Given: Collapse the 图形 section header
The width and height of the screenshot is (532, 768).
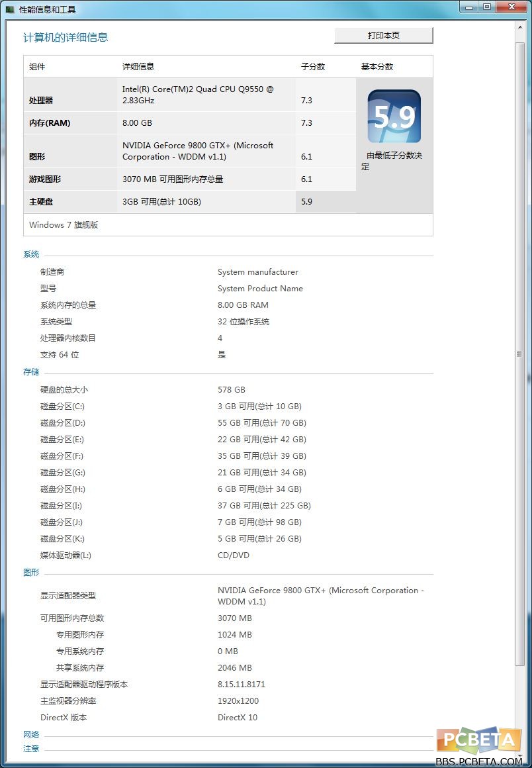Looking at the screenshot, I should [31, 573].
